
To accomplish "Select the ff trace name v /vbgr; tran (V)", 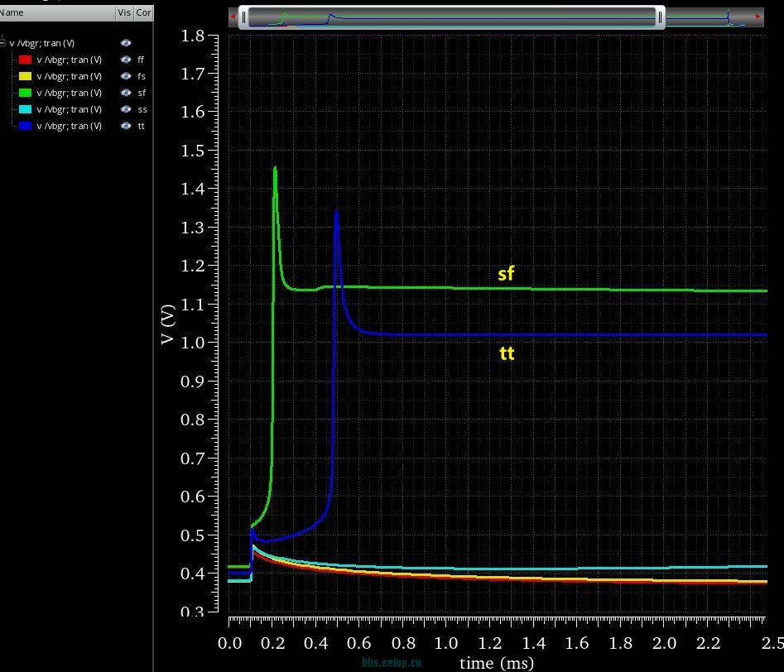I will (x=69, y=60).
